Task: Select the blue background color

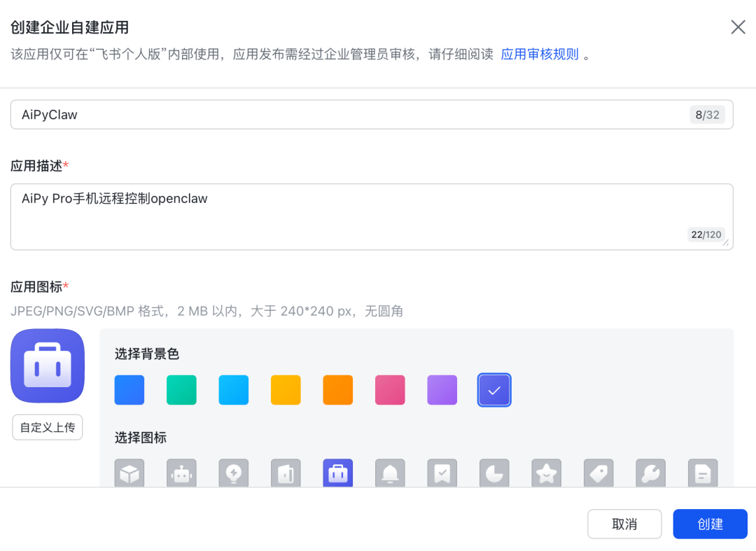Action: tap(129, 390)
